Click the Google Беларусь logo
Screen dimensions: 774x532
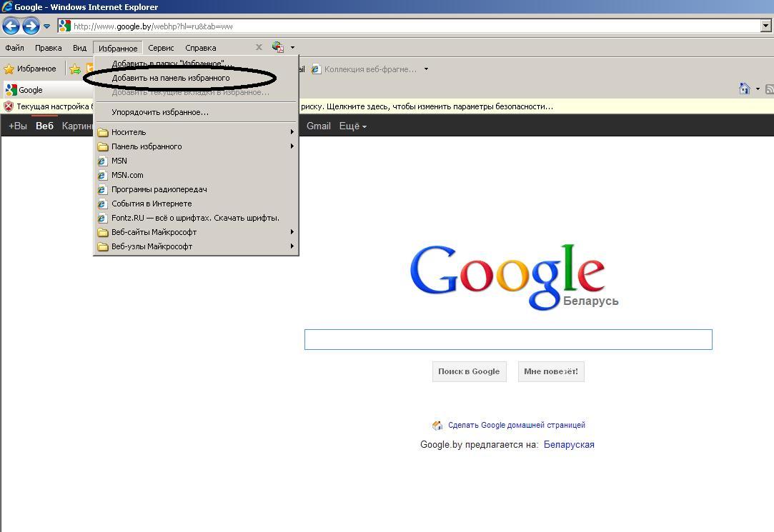[x=513, y=277]
